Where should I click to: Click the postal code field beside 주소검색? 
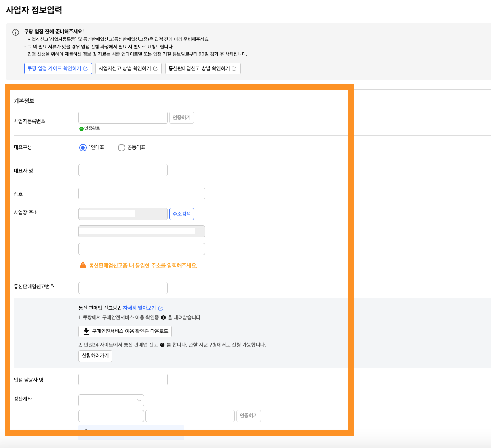click(x=123, y=214)
